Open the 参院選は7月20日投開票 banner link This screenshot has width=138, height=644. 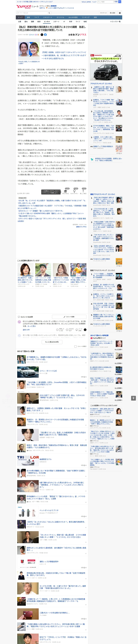click(106, 159)
